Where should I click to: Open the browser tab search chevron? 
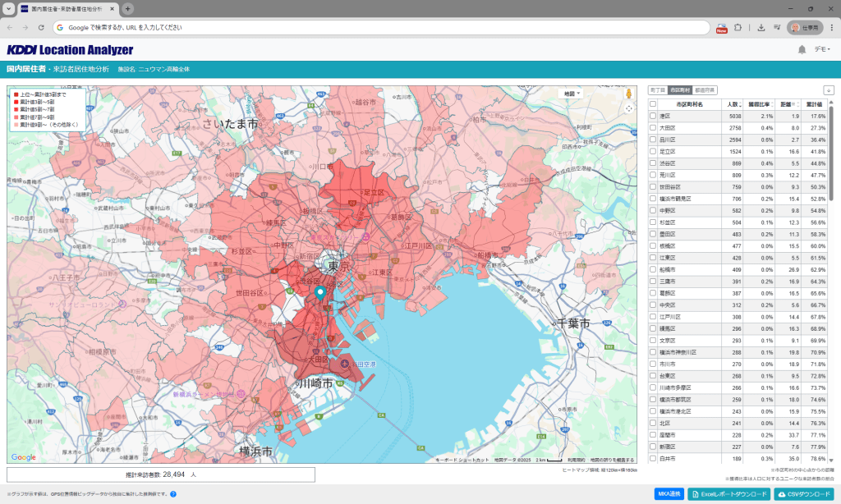pos(8,8)
